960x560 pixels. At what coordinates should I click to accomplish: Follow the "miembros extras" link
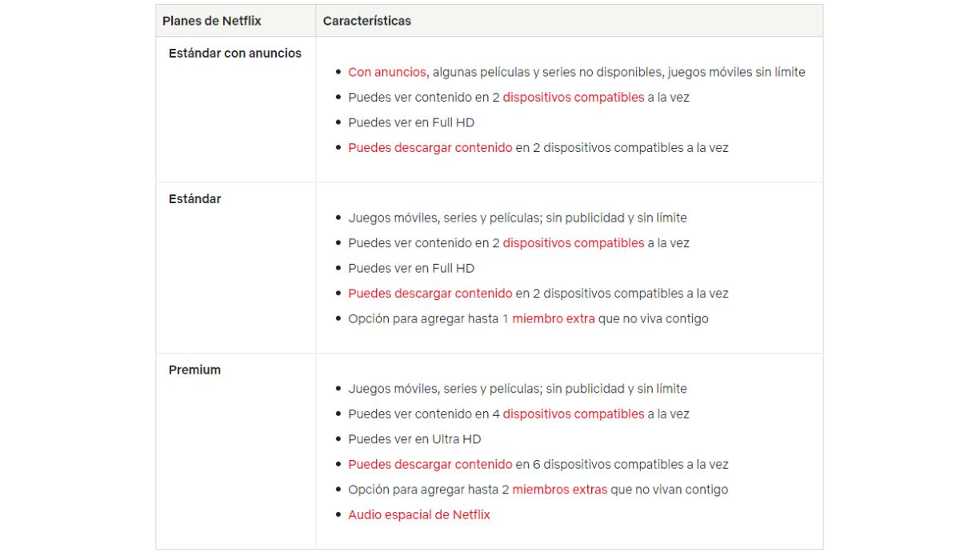tap(559, 490)
